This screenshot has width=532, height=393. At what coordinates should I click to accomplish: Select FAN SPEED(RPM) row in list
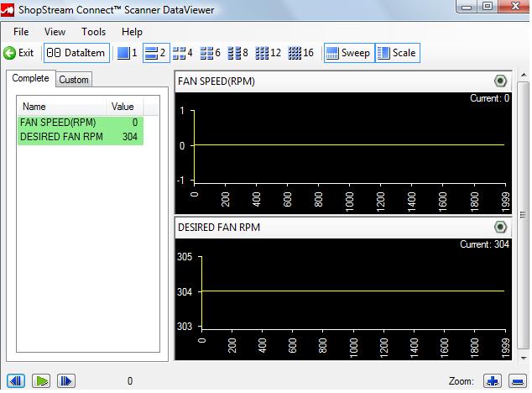[81, 123]
